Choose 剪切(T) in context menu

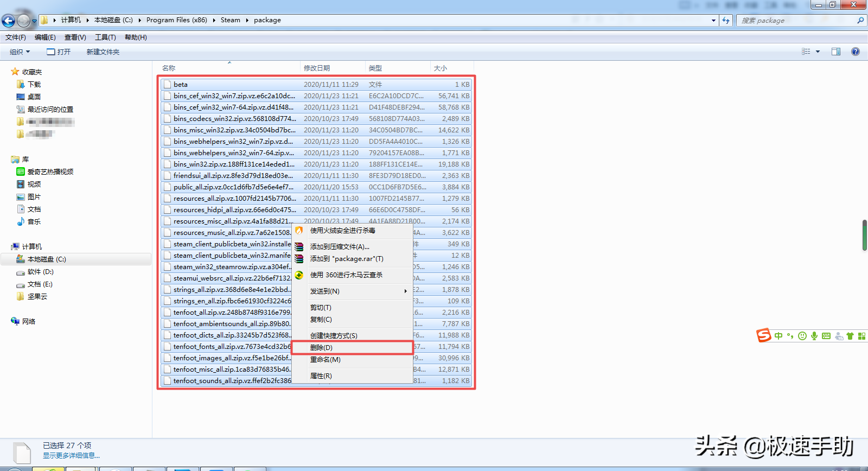point(353,308)
